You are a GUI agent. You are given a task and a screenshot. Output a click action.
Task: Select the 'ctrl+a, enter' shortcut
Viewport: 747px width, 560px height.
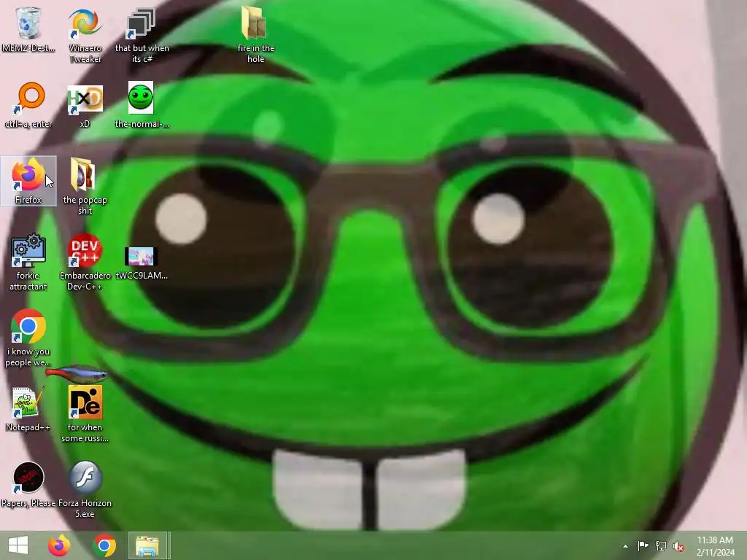[28, 105]
